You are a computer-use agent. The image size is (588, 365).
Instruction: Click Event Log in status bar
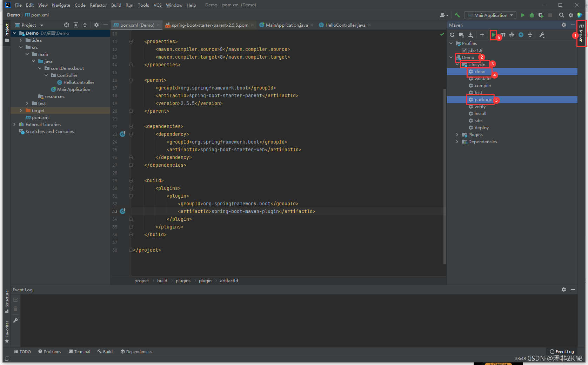(x=562, y=351)
